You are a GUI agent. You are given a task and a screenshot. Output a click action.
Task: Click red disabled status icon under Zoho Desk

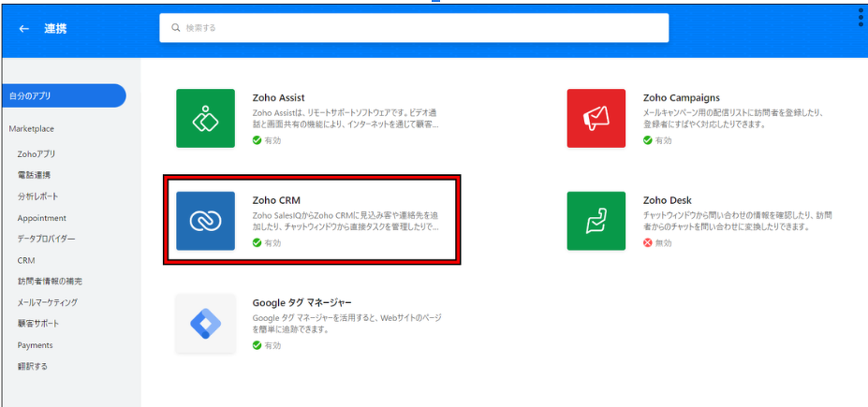click(x=648, y=242)
